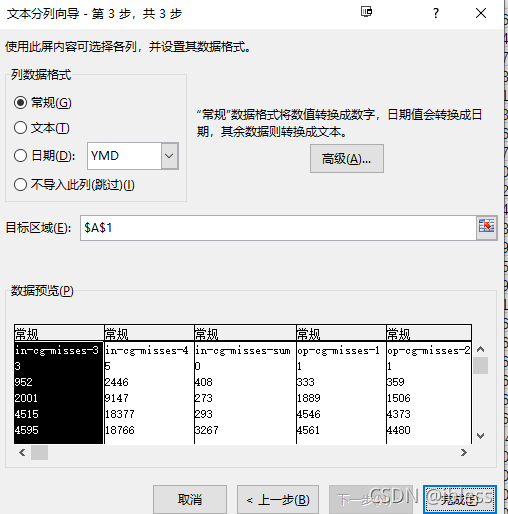
Task: Click the value 18766 in preview
Action: (x=120, y=430)
